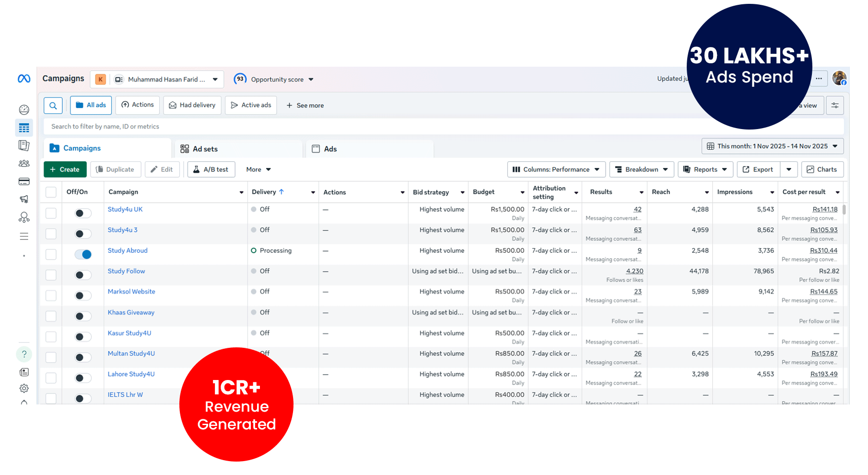Screen dimensions: 868x475
Task: Open the search magnifier icon
Action: coord(53,106)
